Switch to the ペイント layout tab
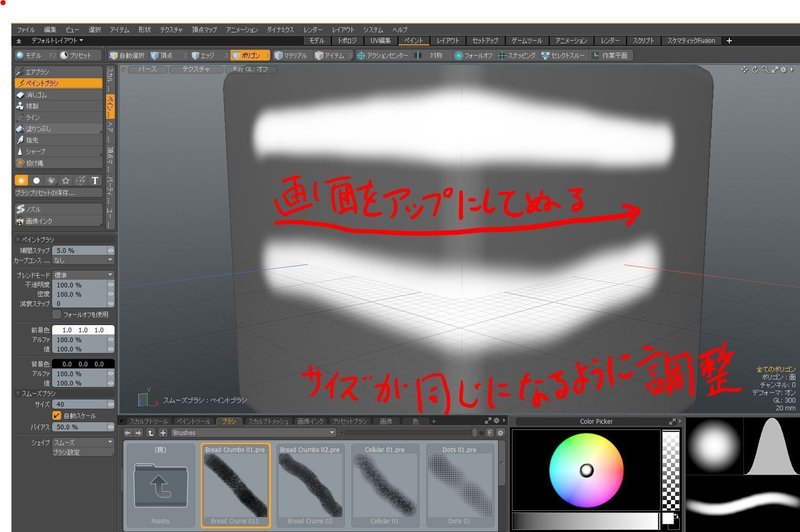The image size is (800, 532). 414,40
